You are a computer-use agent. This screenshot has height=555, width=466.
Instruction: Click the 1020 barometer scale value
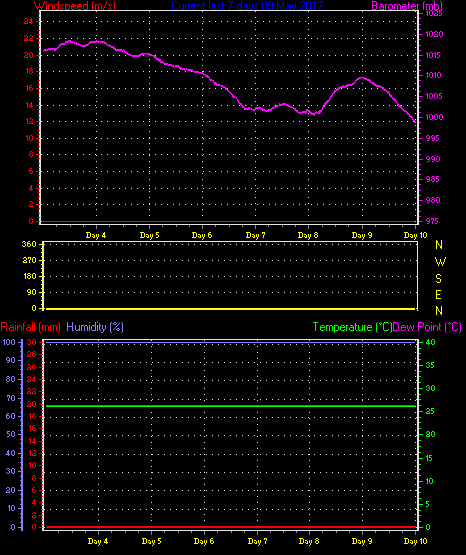pos(434,34)
